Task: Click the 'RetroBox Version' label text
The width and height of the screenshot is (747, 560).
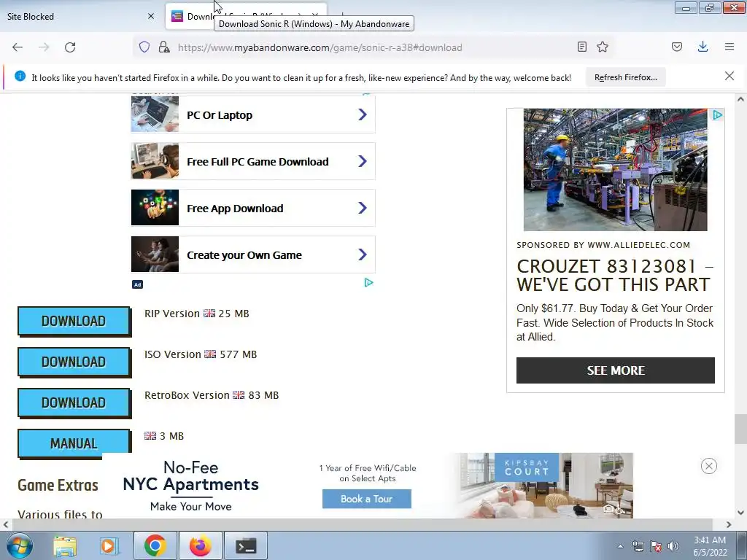Action: (187, 395)
